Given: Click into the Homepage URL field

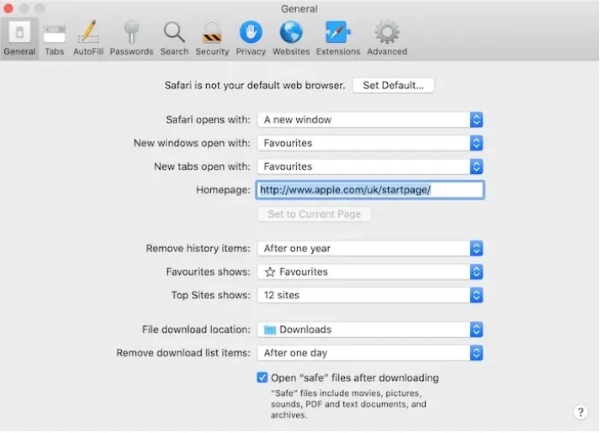Looking at the screenshot, I should click(x=370, y=190).
